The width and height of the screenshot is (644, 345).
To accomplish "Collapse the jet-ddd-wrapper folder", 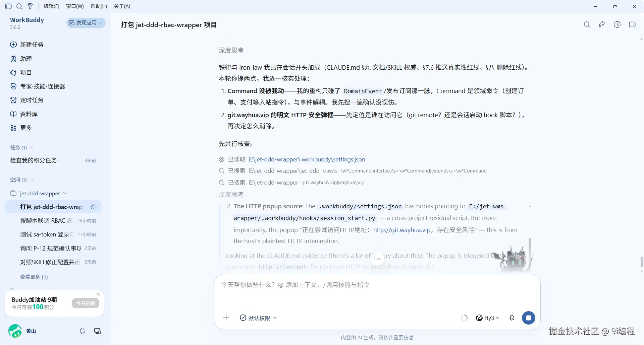I will point(39,193).
